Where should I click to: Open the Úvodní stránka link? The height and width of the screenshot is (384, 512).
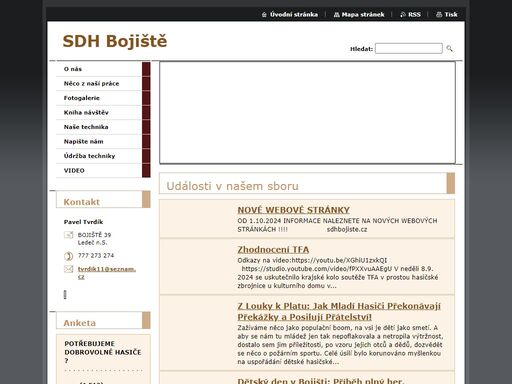tap(294, 15)
